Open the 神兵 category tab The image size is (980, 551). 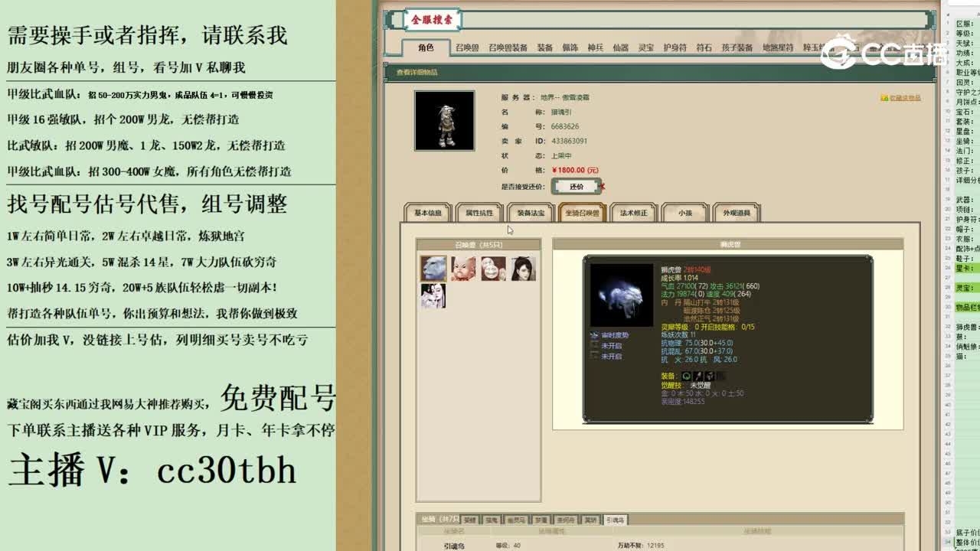point(596,47)
